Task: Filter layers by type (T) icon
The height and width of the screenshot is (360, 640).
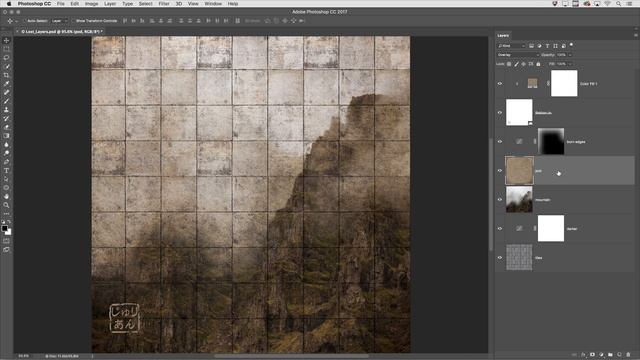Action: [547, 46]
